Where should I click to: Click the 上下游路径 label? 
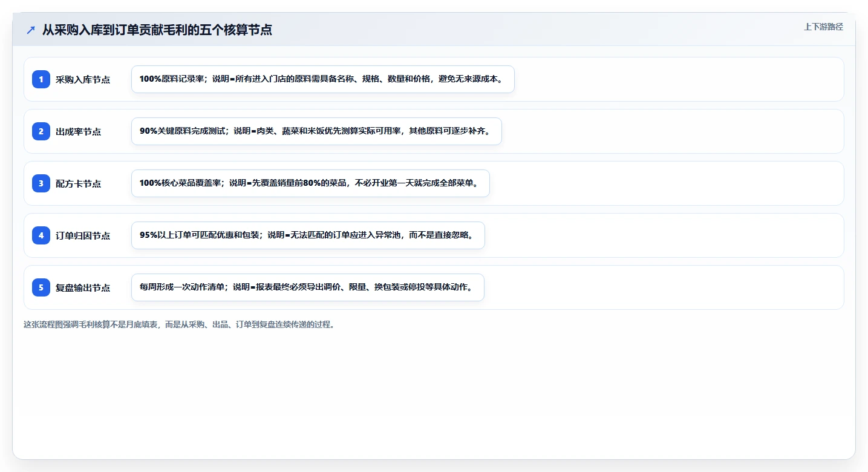823,27
